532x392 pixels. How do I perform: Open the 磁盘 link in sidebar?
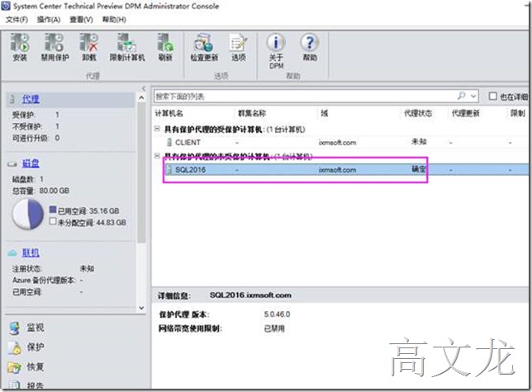point(31,163)
